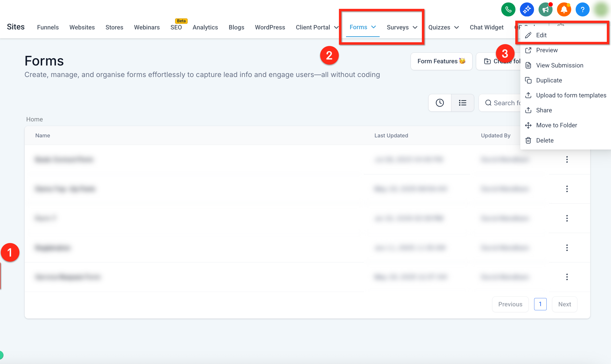This screenshot has width=611, height=364.
Task: Open the three-dot menu on the fourth form row
Action: 567,248
